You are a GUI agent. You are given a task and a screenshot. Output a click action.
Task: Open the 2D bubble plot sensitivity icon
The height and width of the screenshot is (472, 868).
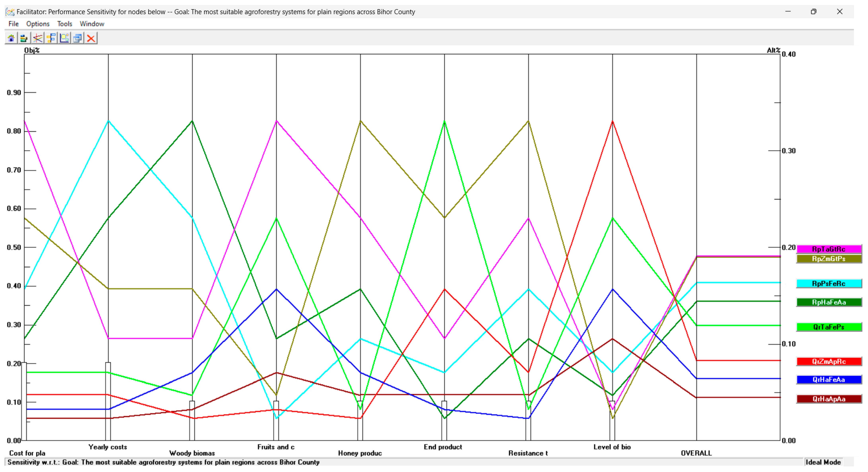[64, 38]
